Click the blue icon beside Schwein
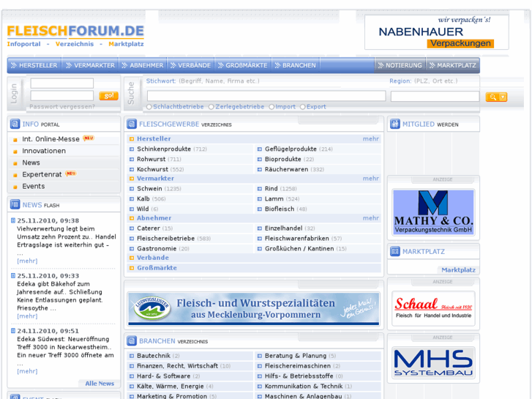The width and height of the screenshot is (532, 399). click(x=132, y=189)
